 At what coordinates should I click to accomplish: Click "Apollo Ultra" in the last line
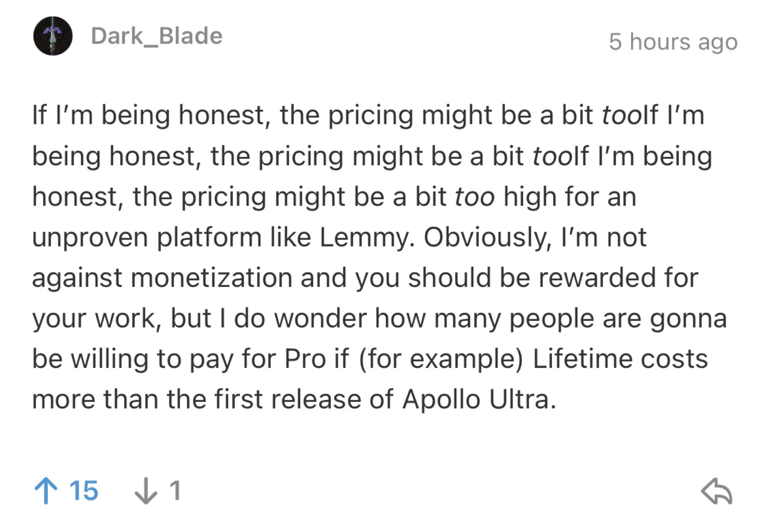pos(479,399)
